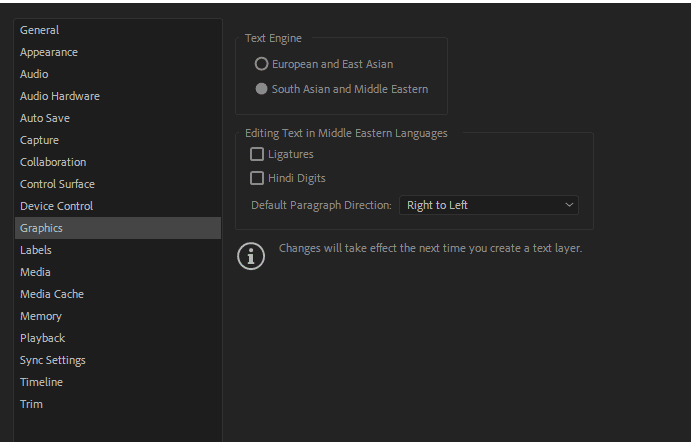Select South Asian and Middle Eastern engine
This screenshot has width=691, height=442.
click(x=262, y=89)
